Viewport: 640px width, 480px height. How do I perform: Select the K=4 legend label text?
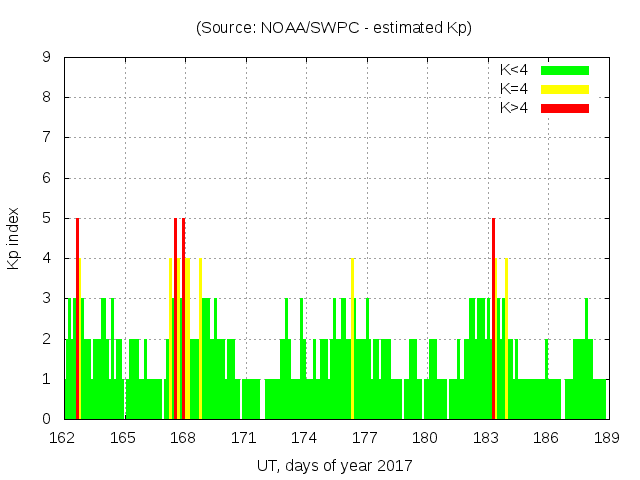tap(515, 89)
